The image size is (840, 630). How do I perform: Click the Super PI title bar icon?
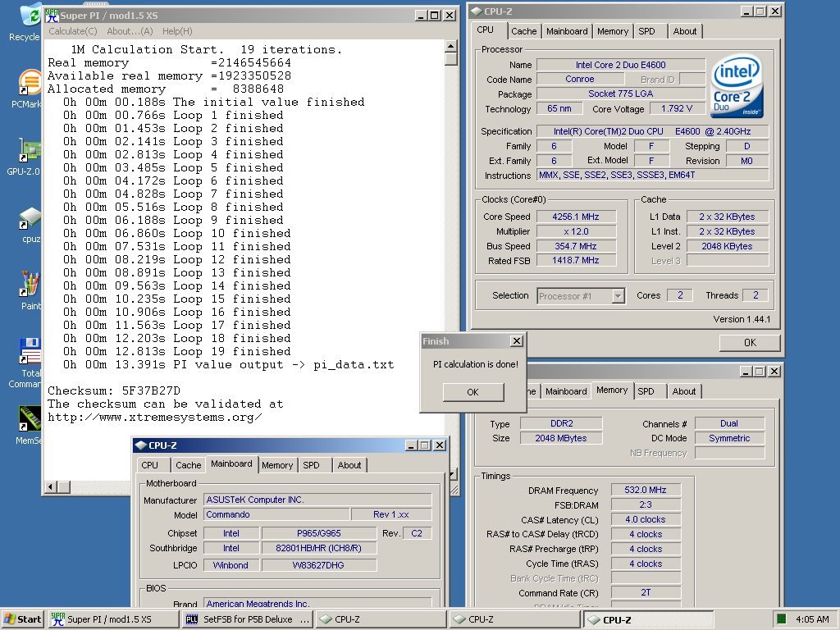pyautogui.click(x=52, y=16)
